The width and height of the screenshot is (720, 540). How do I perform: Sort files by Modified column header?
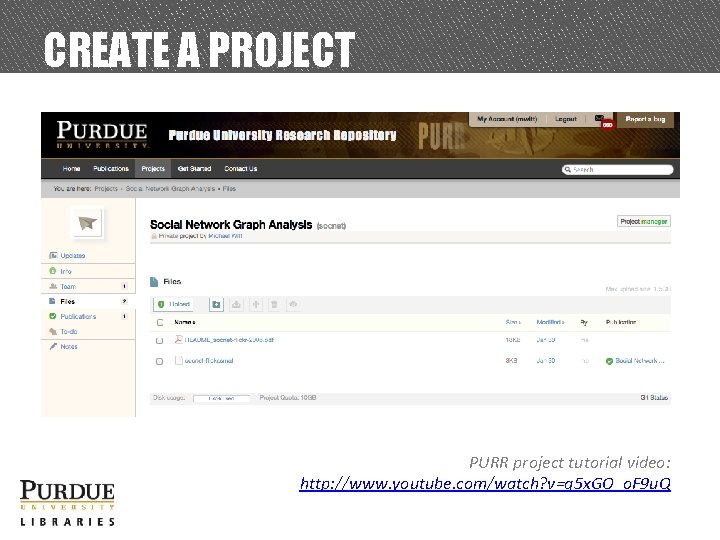[x=550, y=322]
